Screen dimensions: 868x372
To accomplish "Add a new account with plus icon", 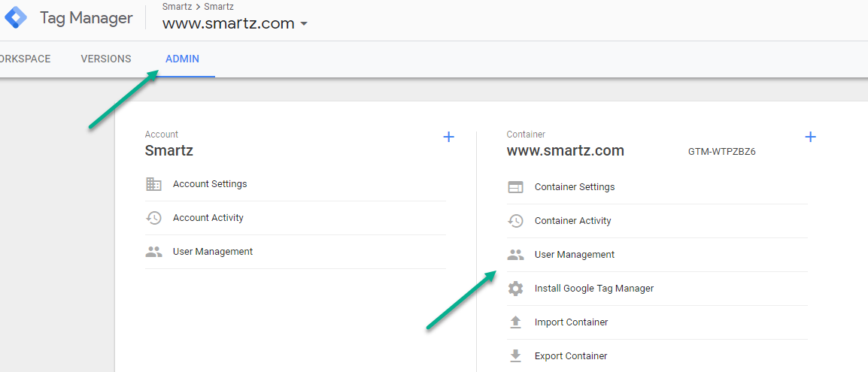I will [449, 137].
